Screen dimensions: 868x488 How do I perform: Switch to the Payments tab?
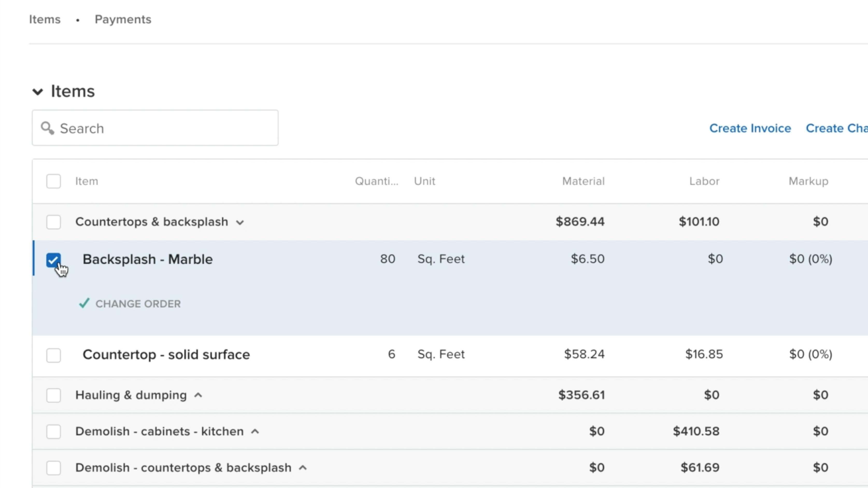click(x=123, y=19)
